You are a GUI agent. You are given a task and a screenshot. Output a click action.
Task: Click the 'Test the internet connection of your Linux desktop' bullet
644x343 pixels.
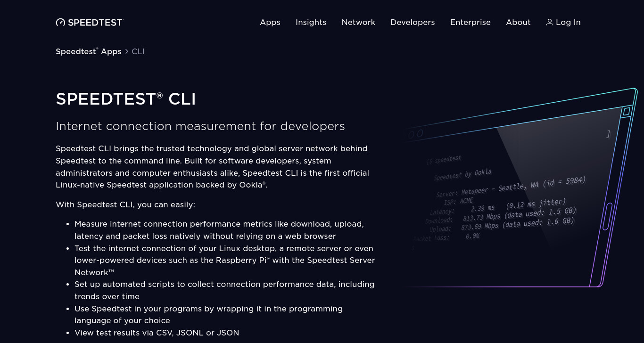coord(224,260)
